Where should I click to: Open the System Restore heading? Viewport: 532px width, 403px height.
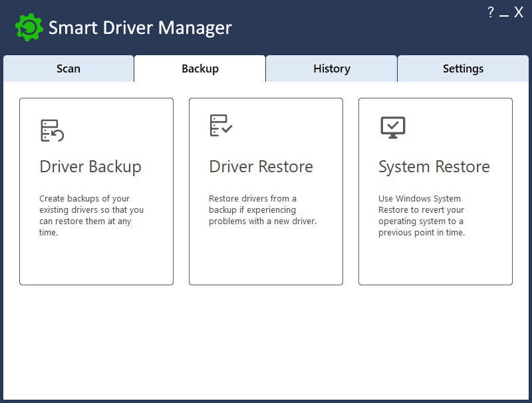click(434, 167)
